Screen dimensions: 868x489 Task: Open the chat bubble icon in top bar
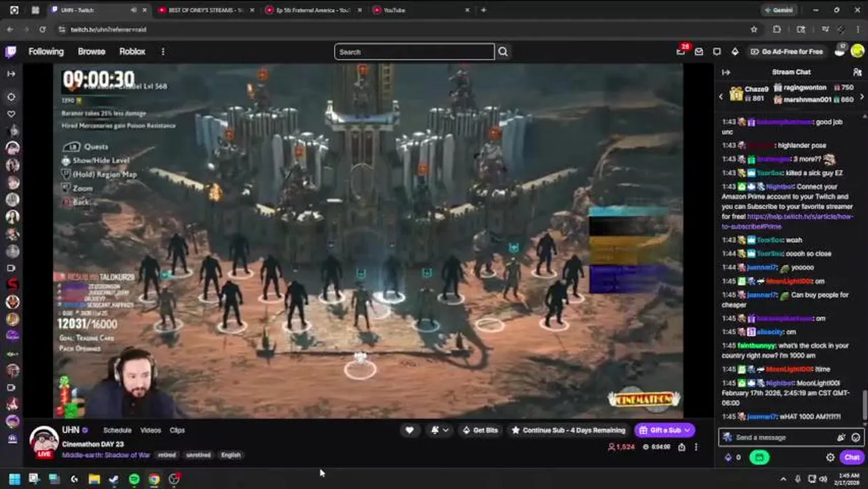pos(717,52)
